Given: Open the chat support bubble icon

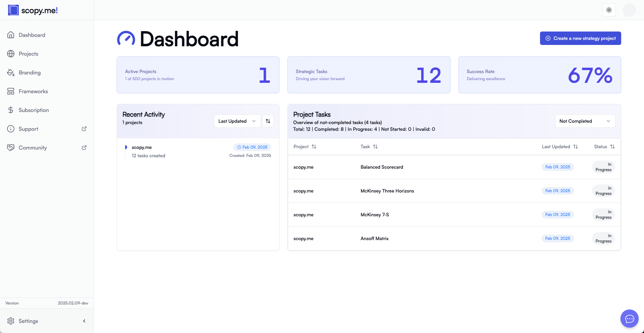Looking at the screenshot, I should coord(629,319).
